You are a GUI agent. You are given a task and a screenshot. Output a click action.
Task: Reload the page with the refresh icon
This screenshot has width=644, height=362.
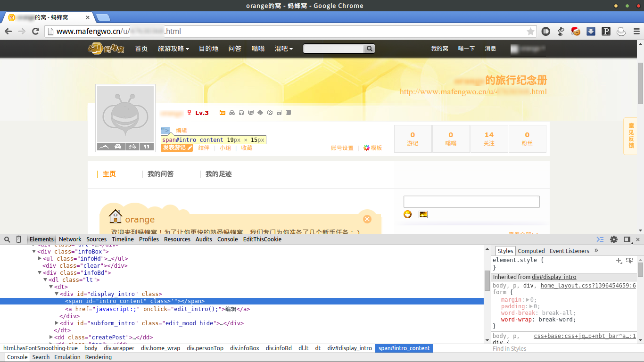[x=35, y=31]
